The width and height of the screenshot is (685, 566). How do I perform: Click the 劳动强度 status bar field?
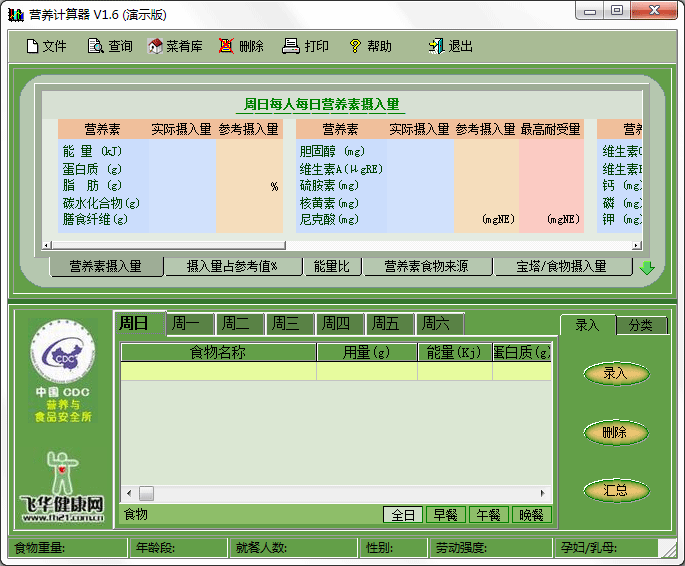point(491,548)
